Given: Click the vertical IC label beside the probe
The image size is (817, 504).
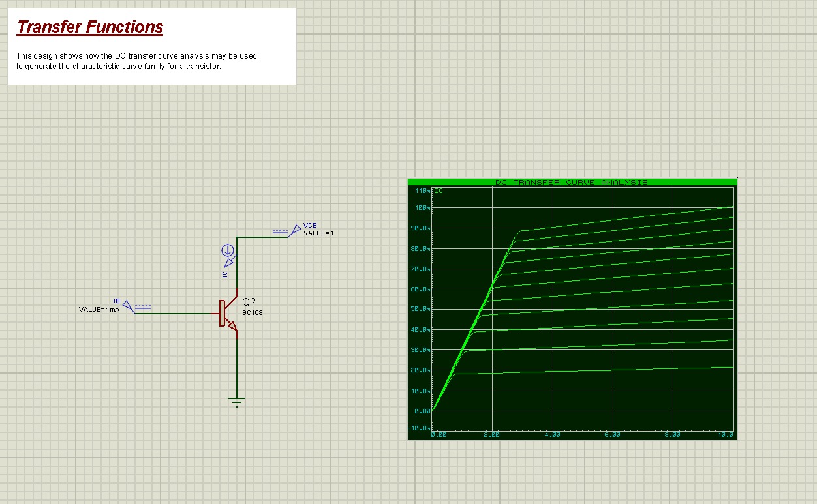Looking at the screenshot, I should (225, 274).
